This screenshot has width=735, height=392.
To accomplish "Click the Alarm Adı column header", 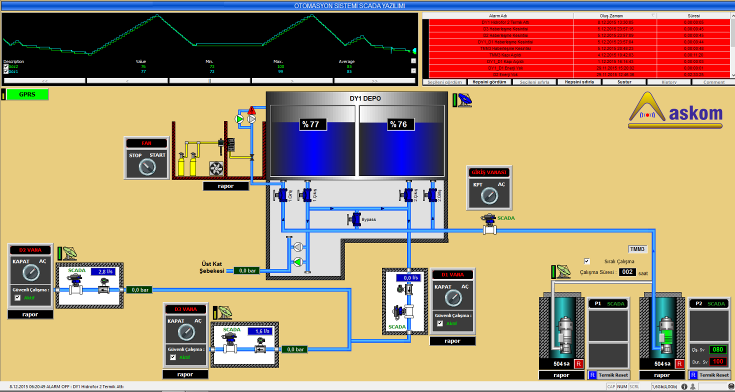I will (498, 15).
